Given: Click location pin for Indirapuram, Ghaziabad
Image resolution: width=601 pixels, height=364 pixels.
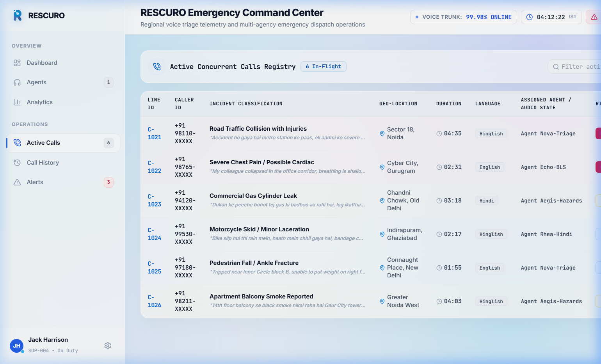Looking at the screenshot, I should pyautogui.click(x=382, y=234).
